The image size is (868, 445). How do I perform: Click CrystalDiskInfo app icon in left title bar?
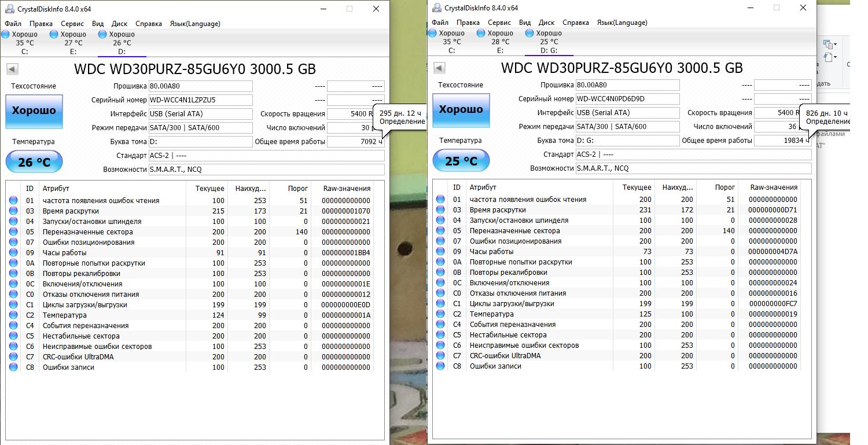[x=9, y=9]
